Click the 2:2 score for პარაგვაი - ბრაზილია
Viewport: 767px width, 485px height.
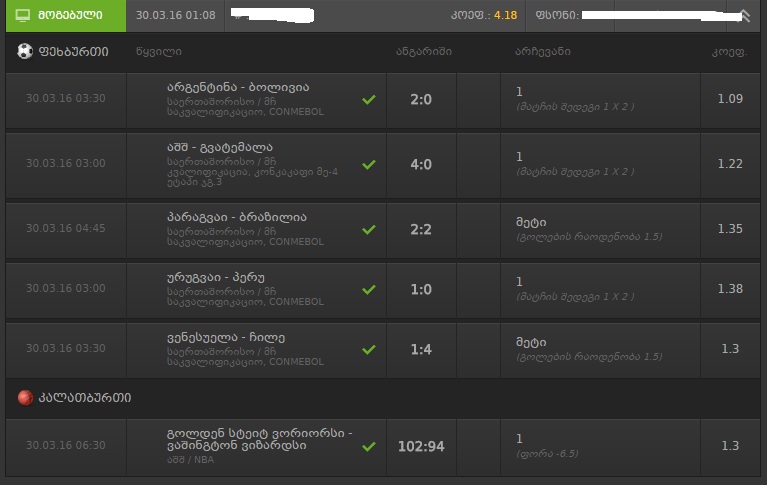pyautogui.click(x=421, y=230)
